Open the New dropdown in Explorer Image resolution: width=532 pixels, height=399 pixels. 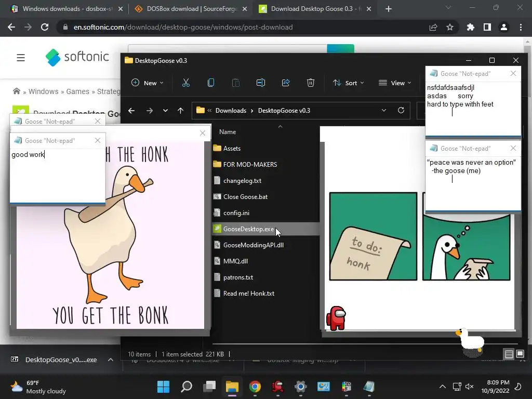[x=147, y=83]
